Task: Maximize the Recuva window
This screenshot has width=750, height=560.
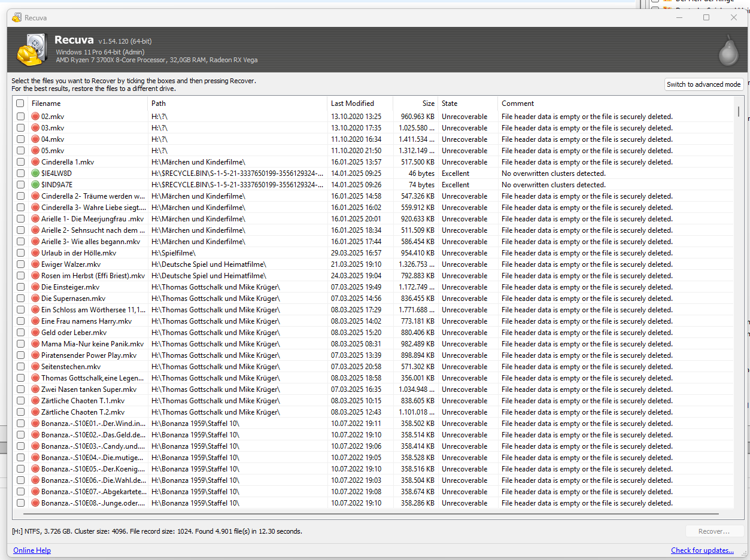Action: pos(706,18)
